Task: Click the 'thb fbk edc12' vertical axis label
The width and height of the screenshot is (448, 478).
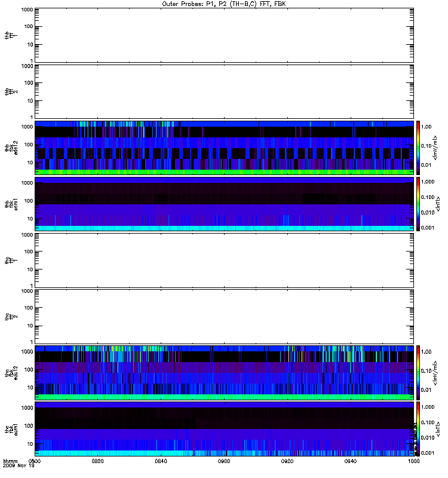Action: 11,148
